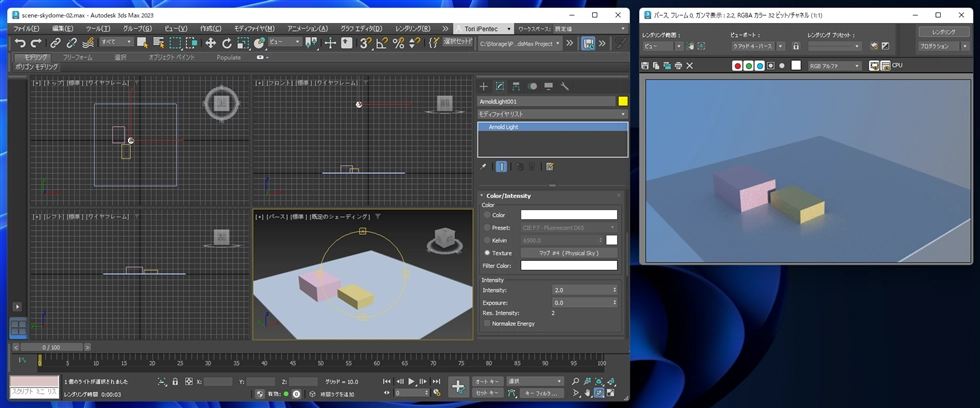Open the モディファイヤ リスト dropdown
This screenshot has width=980, height=408.
pos(552,114)
